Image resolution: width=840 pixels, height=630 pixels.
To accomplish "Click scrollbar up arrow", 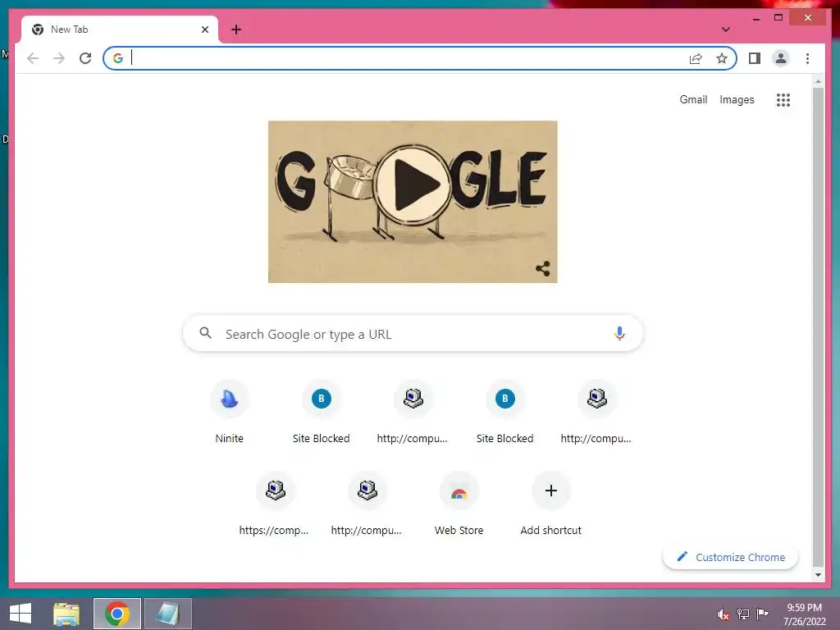I will pyautogui.click(x=818, y=82).
